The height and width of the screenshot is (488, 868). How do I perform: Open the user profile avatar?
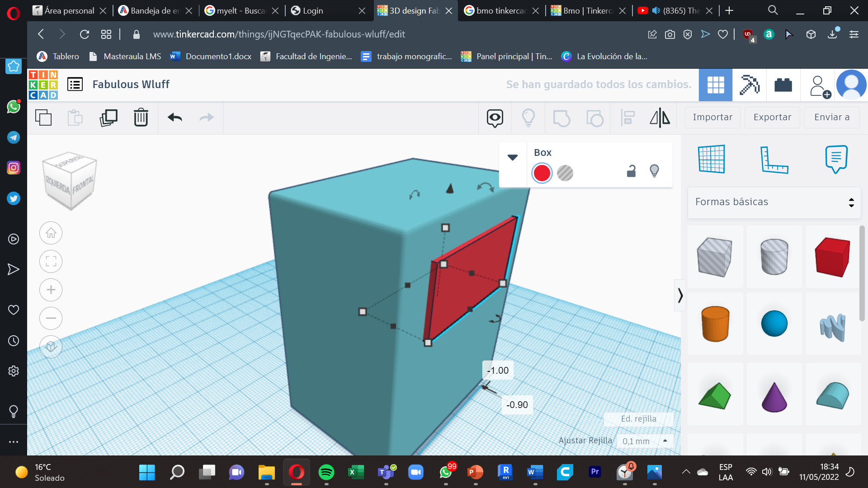851,85
